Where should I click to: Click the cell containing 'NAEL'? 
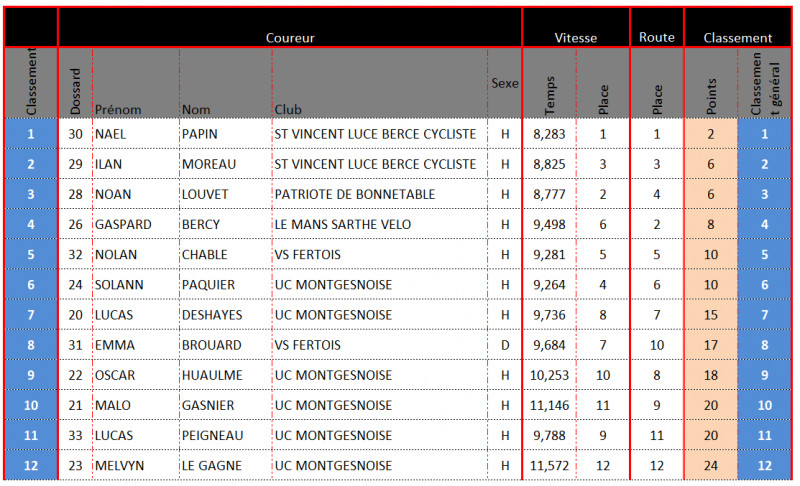[x=110, y=133]
